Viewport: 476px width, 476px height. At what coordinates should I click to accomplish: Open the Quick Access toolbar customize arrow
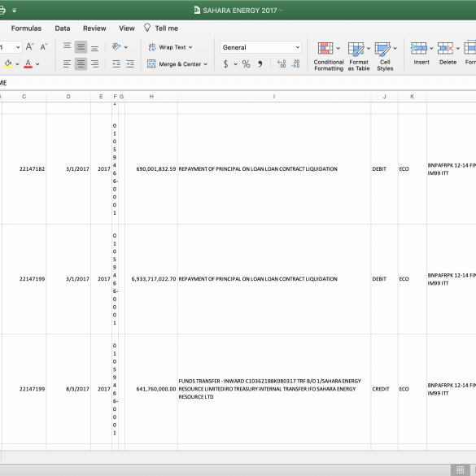pyautogui.click(x=15, y=11)
